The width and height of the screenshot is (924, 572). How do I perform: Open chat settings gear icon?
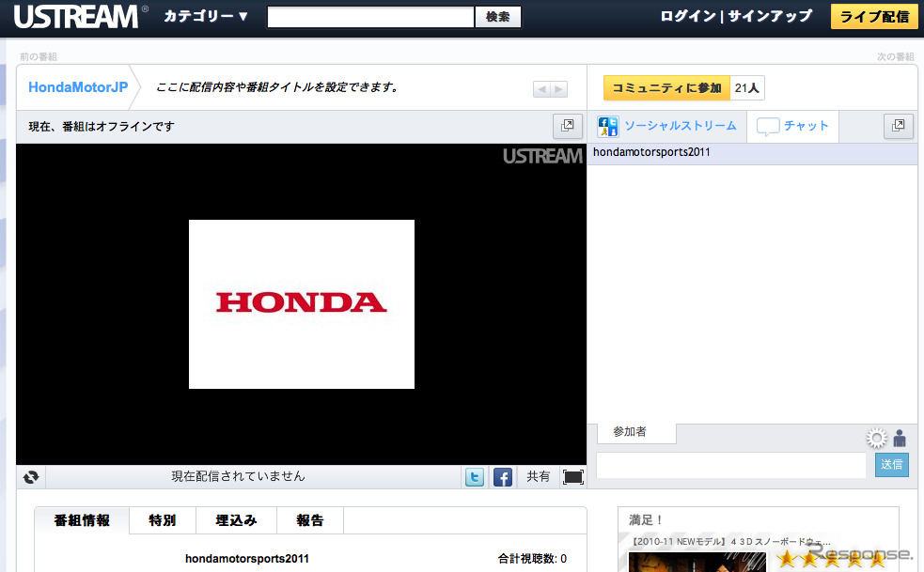tap(876, 439)
